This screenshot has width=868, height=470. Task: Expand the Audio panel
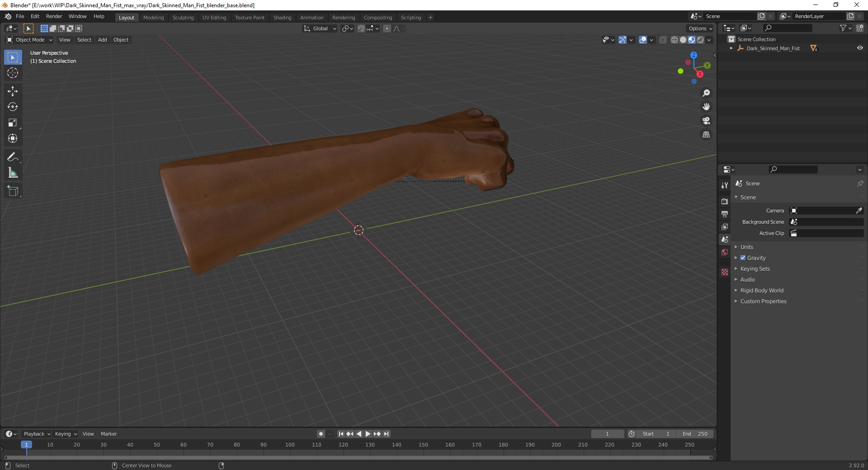pyautogui.click(x=747, y=279)
